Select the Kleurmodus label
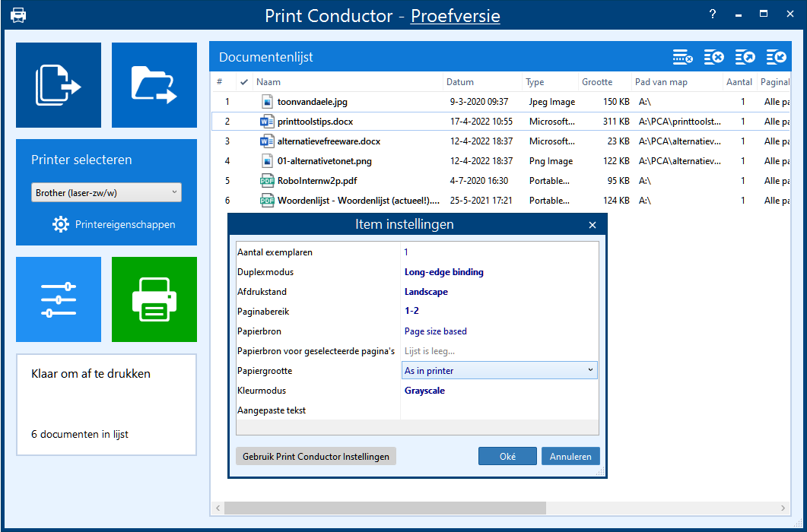This screenshot has width=807, height=532. click(x=262, y=391)
